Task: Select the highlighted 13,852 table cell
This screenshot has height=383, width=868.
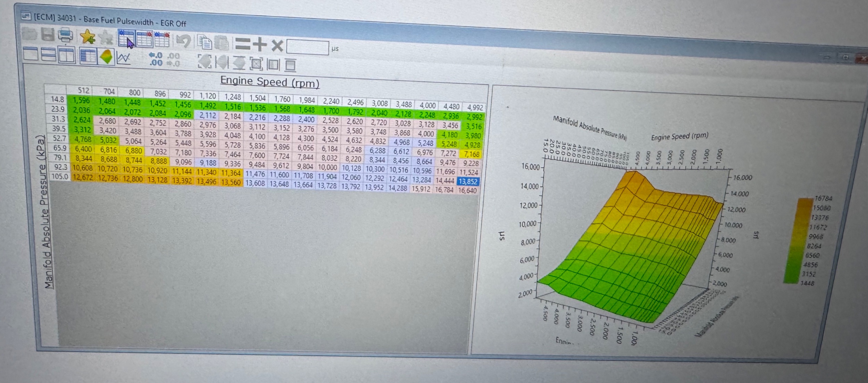Action: tap(468, 181)
